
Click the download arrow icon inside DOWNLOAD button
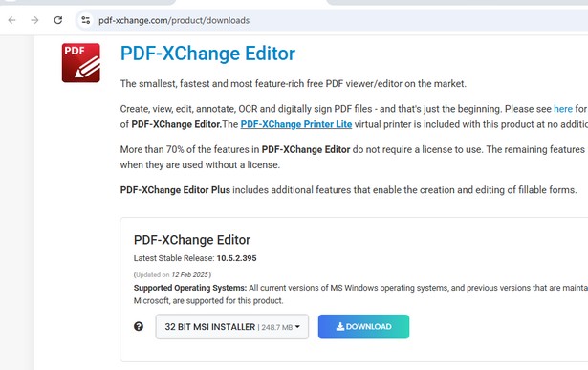pos(340,327)
